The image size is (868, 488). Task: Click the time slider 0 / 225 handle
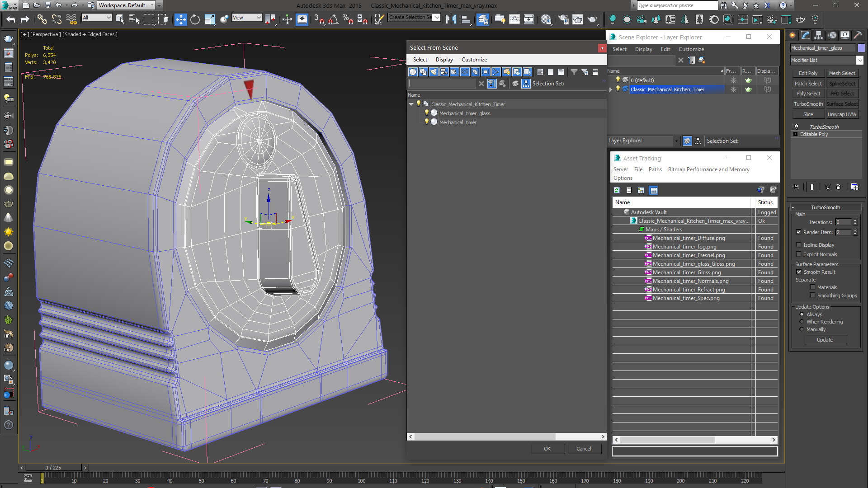click(x=53, y=468)
